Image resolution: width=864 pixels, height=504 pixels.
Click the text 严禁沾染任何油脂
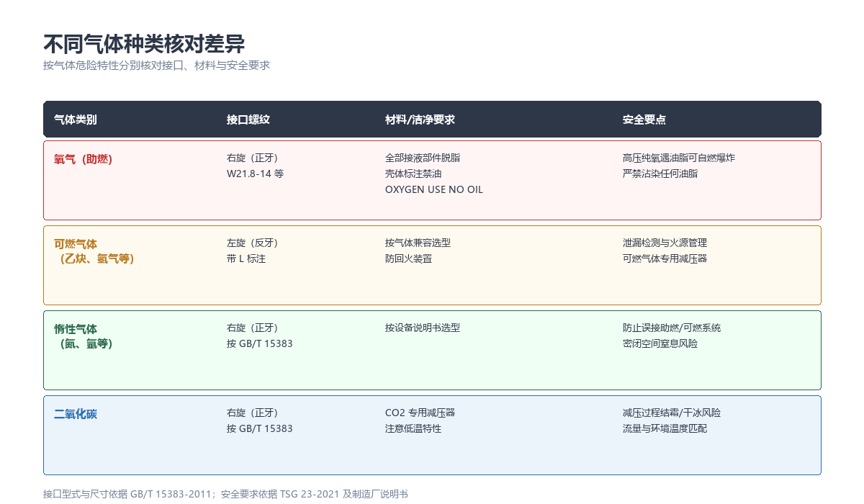pos(660,174)
